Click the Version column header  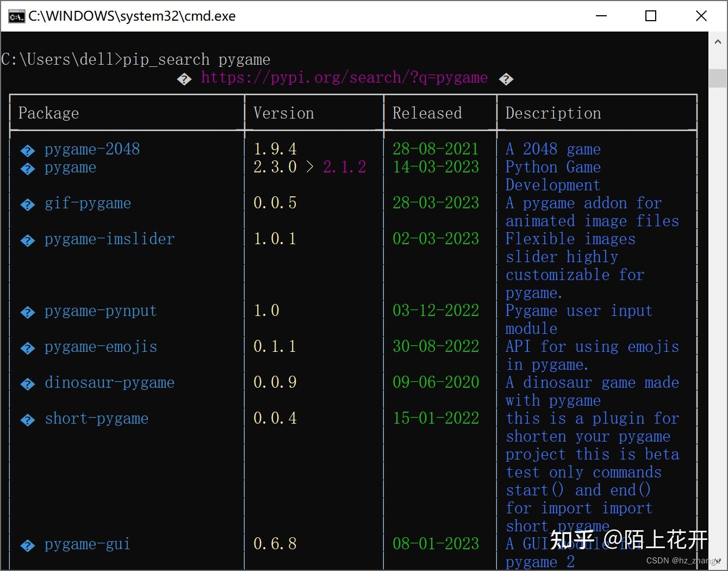pos(283,113)
